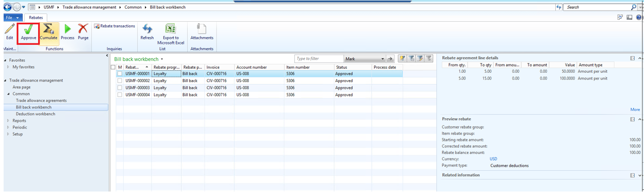The width and height of the screenshot is (644, 192).
Task: Click the Edit pencil icon
Action: click(x=9, y=29)
